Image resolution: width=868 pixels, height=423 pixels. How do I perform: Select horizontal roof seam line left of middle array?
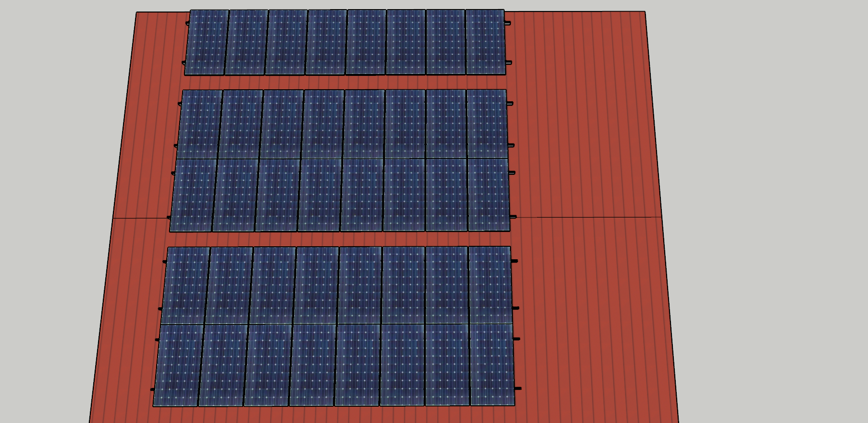click(139, 218)
